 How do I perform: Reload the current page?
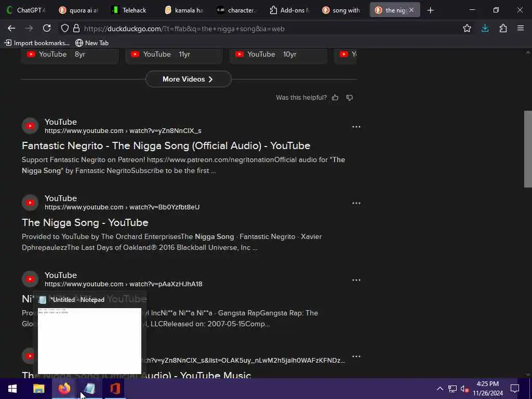(47, 29)
